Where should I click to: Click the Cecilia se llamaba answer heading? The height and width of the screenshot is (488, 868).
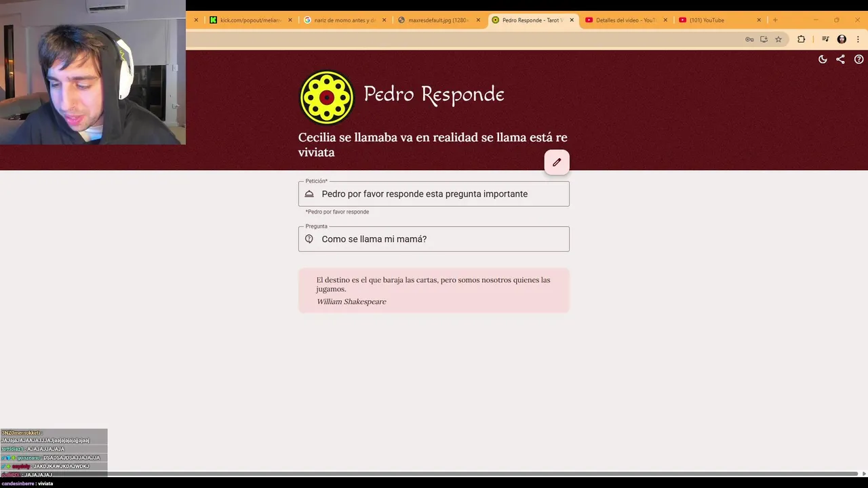coord(433,144)
